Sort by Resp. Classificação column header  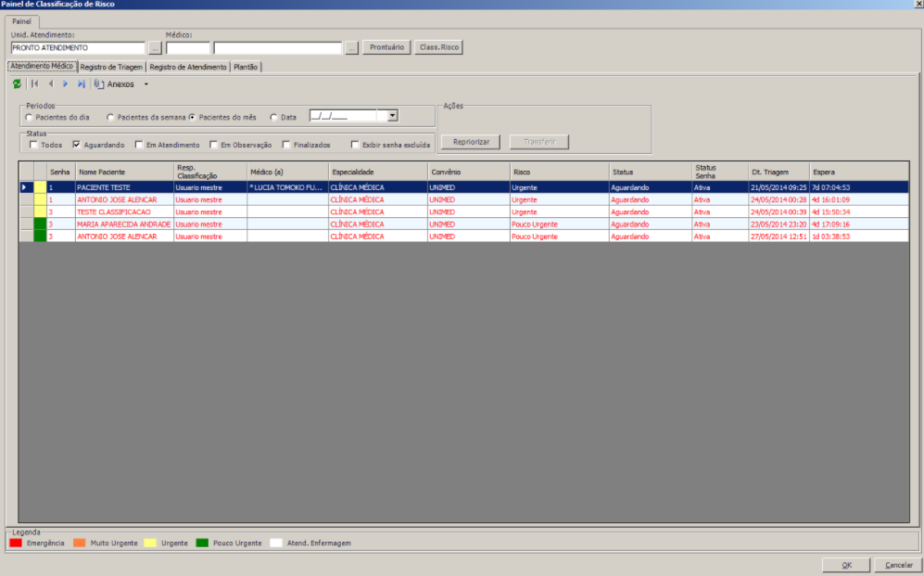coord(210,172)
